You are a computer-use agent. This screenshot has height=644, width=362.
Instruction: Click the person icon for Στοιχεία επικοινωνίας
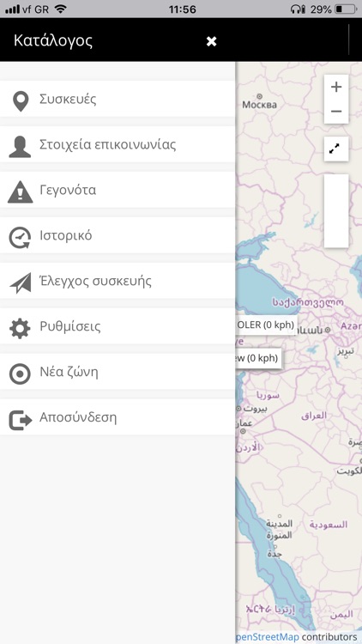20,147
